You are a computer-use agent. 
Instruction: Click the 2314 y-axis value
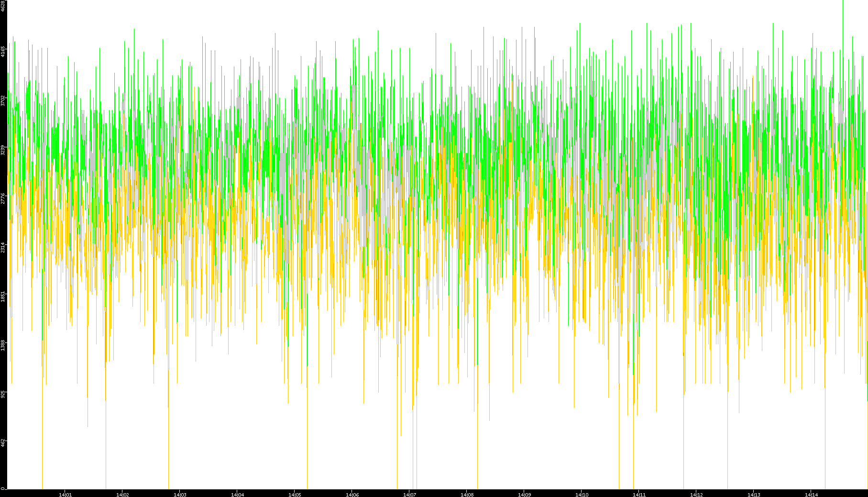[3, 248]
